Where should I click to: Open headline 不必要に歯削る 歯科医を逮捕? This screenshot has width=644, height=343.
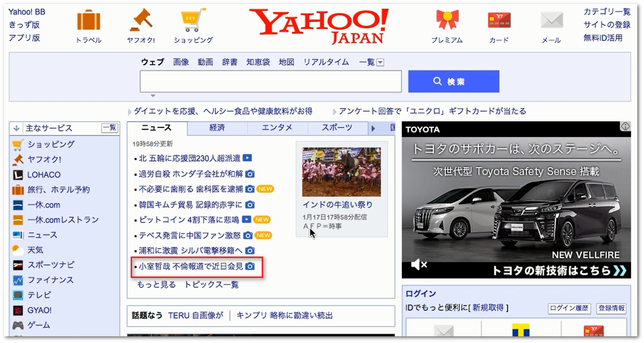[191, 189]
